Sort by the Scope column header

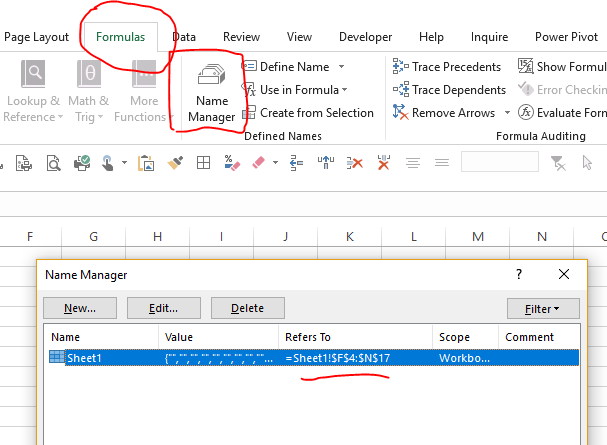point(465,337)
